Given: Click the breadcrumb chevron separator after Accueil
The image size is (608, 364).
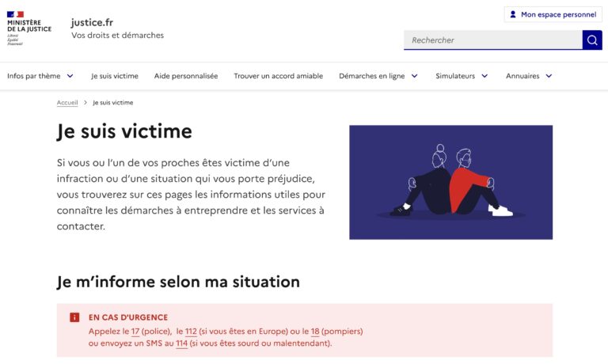Looking at the screenshot, I should tap(85, 103).
